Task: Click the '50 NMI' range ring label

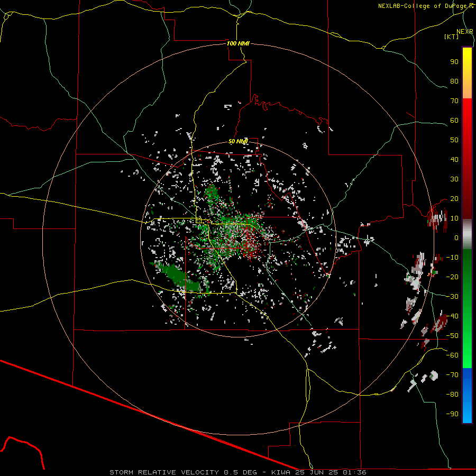Action: coord(238,141)
